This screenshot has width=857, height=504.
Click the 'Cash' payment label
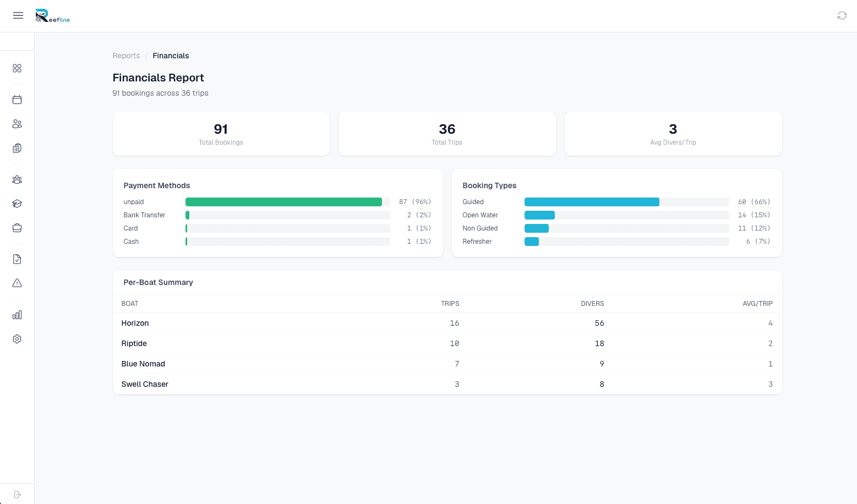[131, 242]
